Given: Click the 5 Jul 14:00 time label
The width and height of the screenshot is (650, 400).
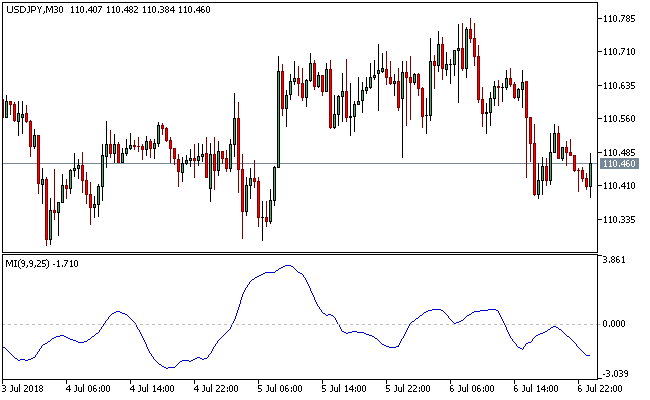Looking at the screenshot, I should 344,389.
